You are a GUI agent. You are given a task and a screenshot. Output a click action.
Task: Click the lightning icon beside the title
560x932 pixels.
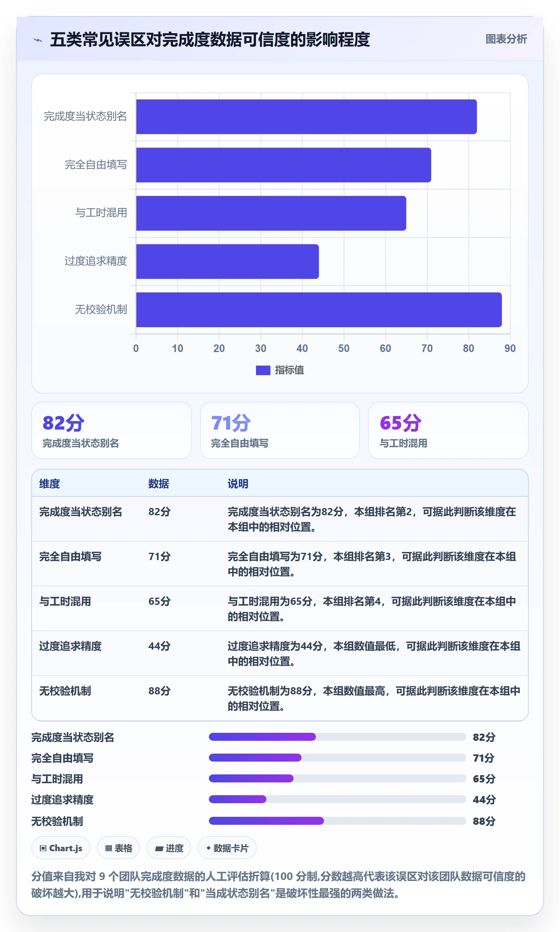click(38, 40)
